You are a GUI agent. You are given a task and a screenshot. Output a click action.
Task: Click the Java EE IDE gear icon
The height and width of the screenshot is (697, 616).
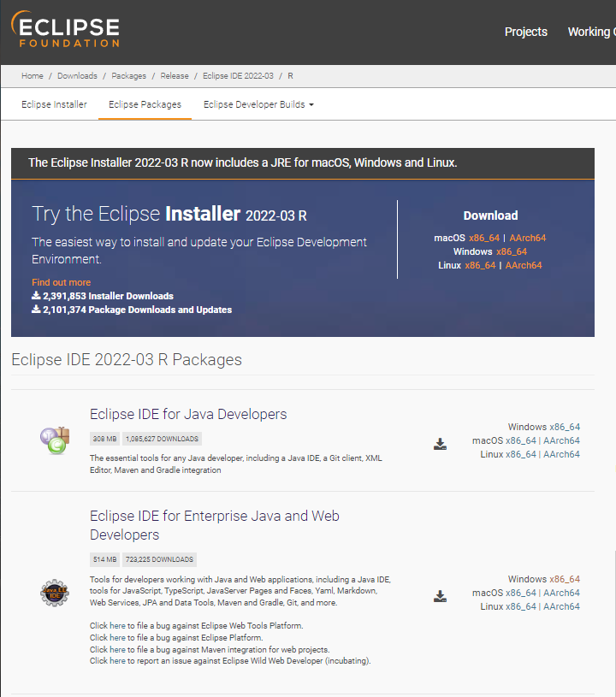55,593
